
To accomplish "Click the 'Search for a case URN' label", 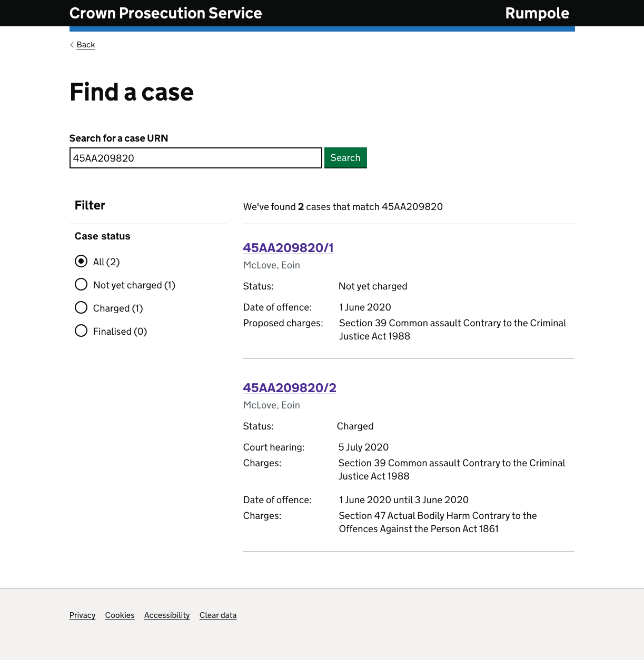I will pyautogui.click(x=118, y=138).
